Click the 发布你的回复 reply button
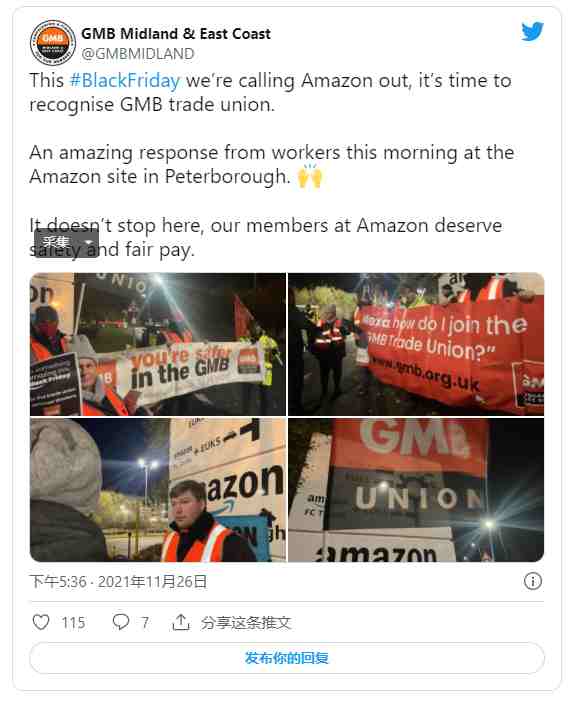Viewport: 572px width, 701px height. (x=287, y=658)
